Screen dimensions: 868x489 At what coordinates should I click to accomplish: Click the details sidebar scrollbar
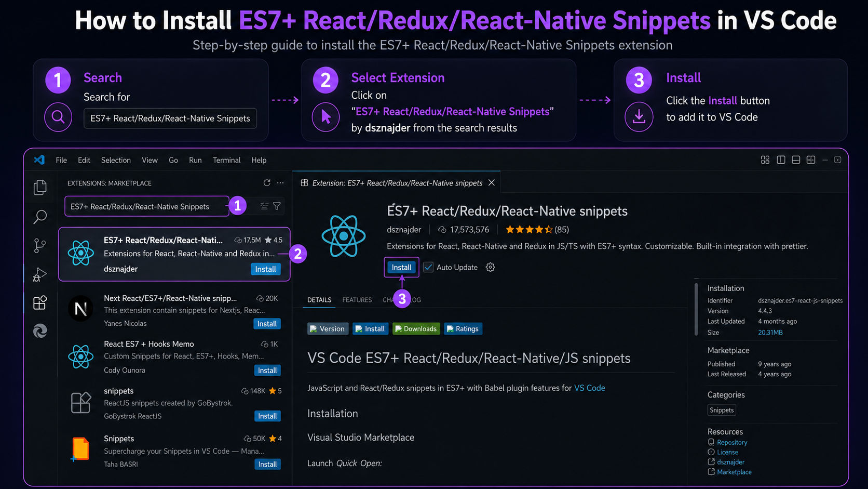coord(696,309)
